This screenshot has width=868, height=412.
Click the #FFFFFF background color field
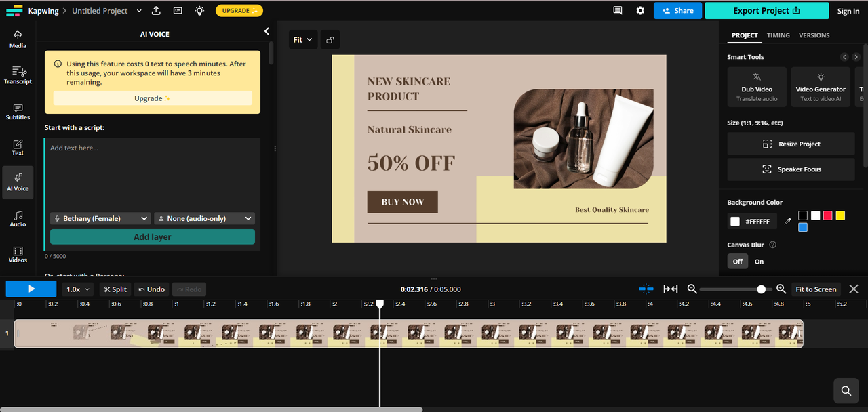(x=753, y=221)
